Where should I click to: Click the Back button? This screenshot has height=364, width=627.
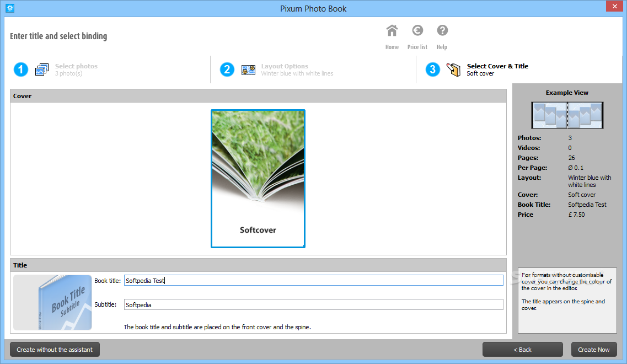point(523,350)
